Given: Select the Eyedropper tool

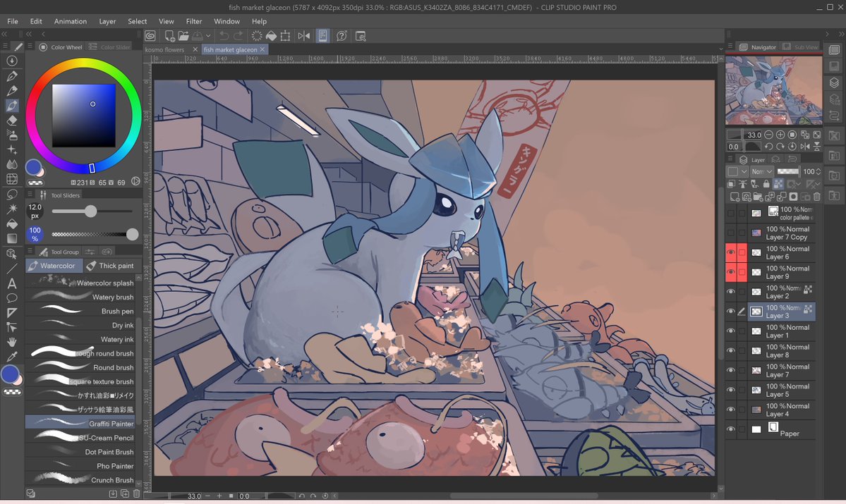Looking at the screenshot, I should (x=12, y=356).
